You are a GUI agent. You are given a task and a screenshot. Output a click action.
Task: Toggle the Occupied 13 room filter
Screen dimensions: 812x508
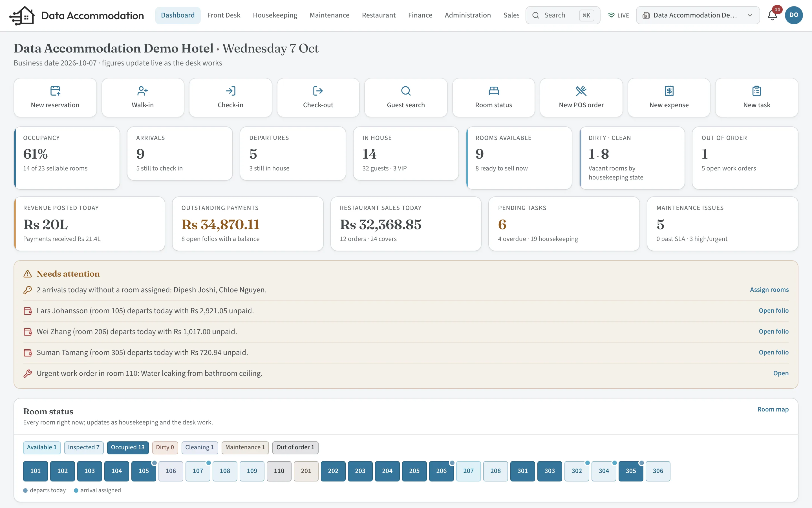pyautogui.click(x=128, y=448)
